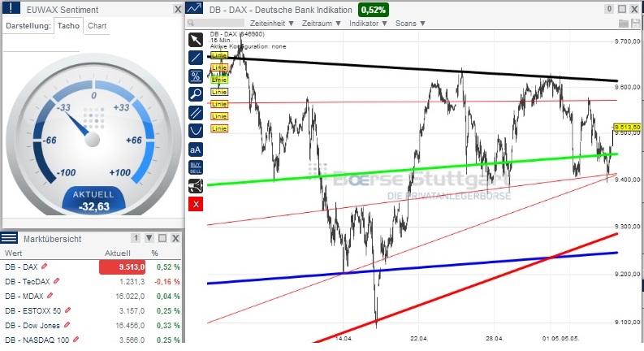Click the search magnifier in the symbol field
This screenshot has width=644, height=351.
tap(191, 24)
